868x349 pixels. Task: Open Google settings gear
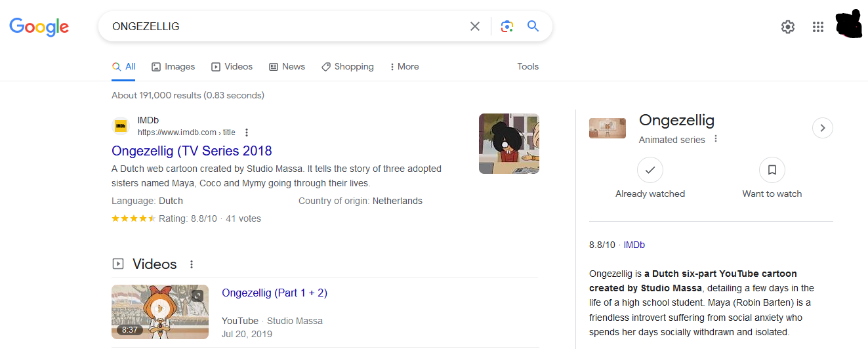pyautogui.click(x=787, y=27)
